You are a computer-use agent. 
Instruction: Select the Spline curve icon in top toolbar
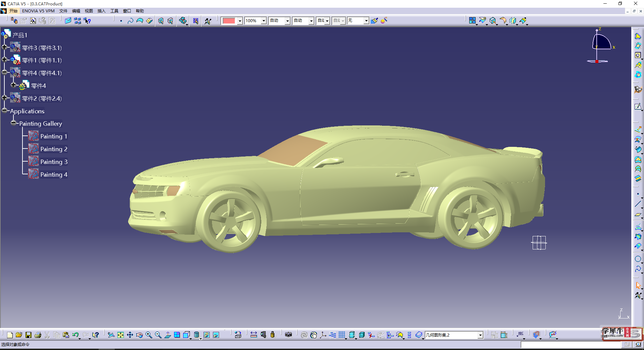coord(130,21)
